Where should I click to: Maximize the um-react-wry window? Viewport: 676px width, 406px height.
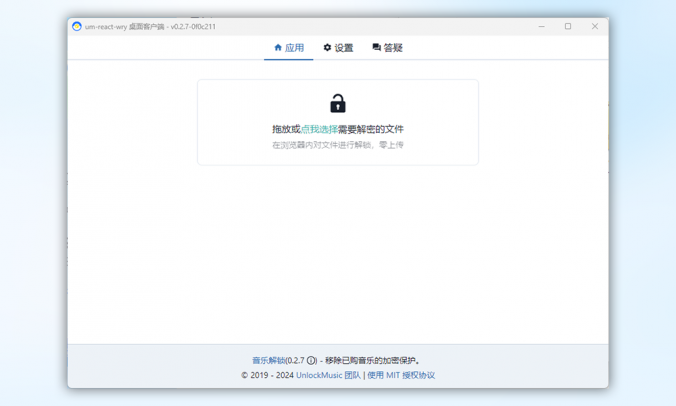point(568,26)
